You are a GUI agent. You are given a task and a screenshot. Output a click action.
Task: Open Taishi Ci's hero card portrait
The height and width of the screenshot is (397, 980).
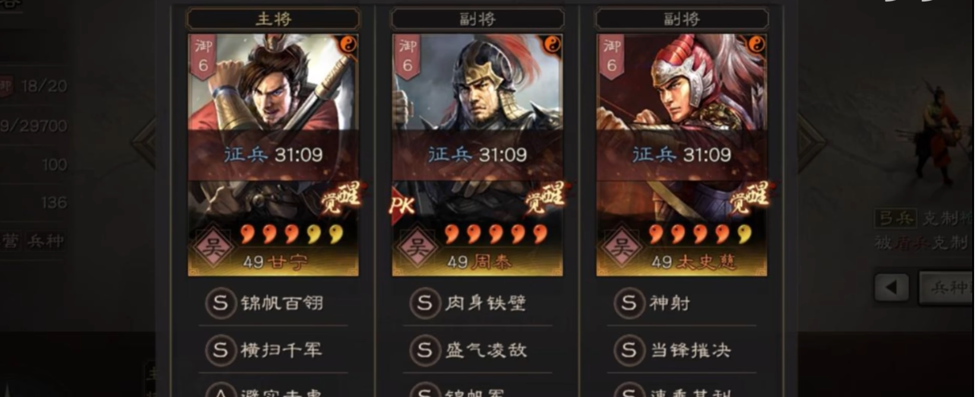click(682, 155)
